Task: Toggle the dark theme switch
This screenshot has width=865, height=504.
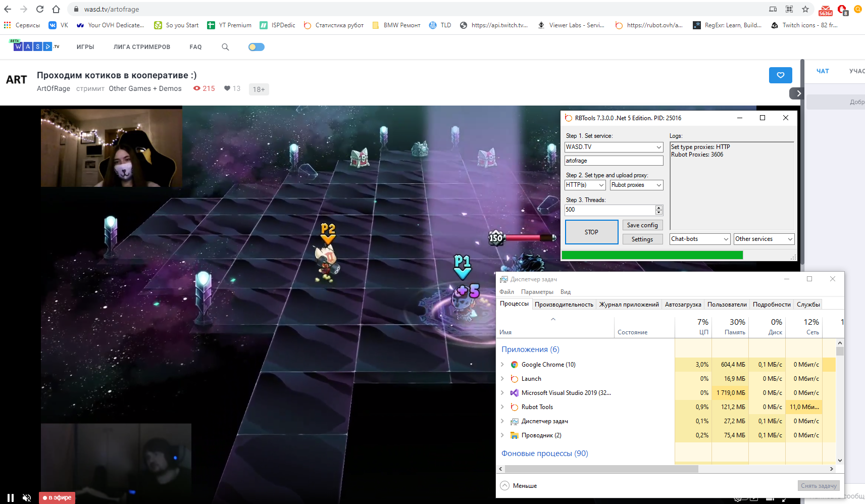Action: pyautogui.click(x=256, y=47)
